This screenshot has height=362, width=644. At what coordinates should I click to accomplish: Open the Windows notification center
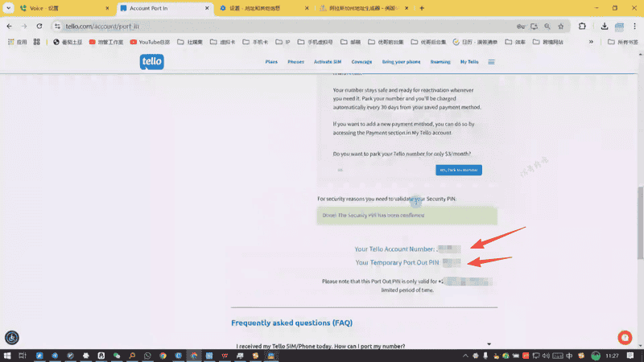coord(630,356)
